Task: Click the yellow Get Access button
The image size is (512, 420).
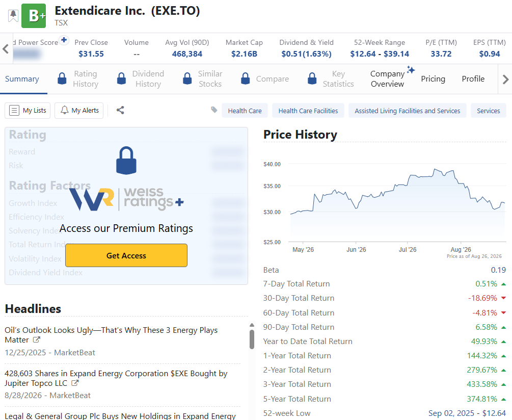Action: pyautogui.click(x=126, y=255)
